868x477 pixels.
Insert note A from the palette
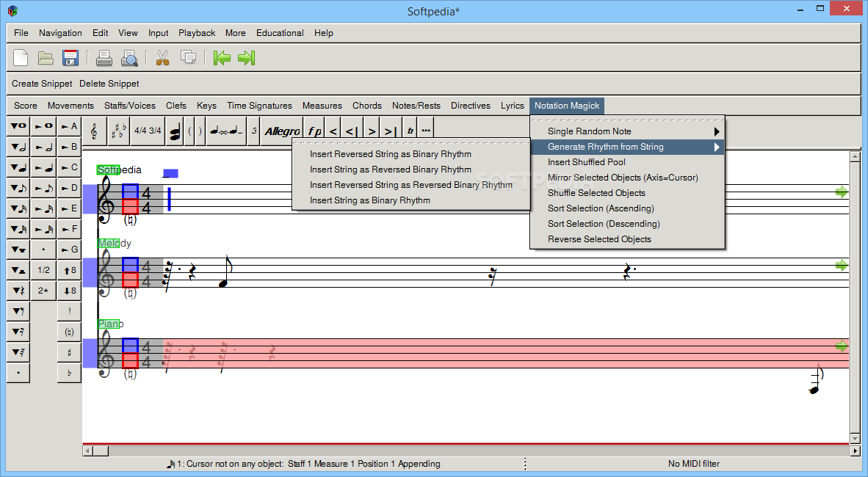coord(69,126)
